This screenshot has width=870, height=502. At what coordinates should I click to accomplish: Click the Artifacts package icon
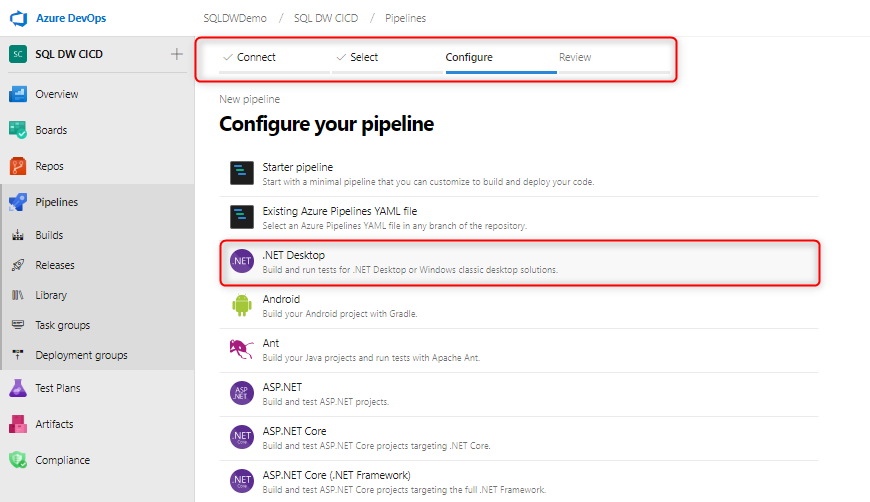18,424
